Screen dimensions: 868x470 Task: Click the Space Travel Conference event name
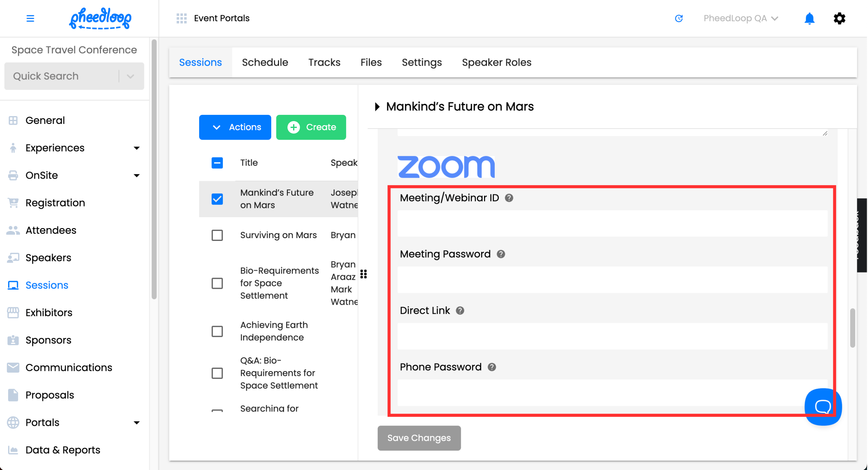74,50
